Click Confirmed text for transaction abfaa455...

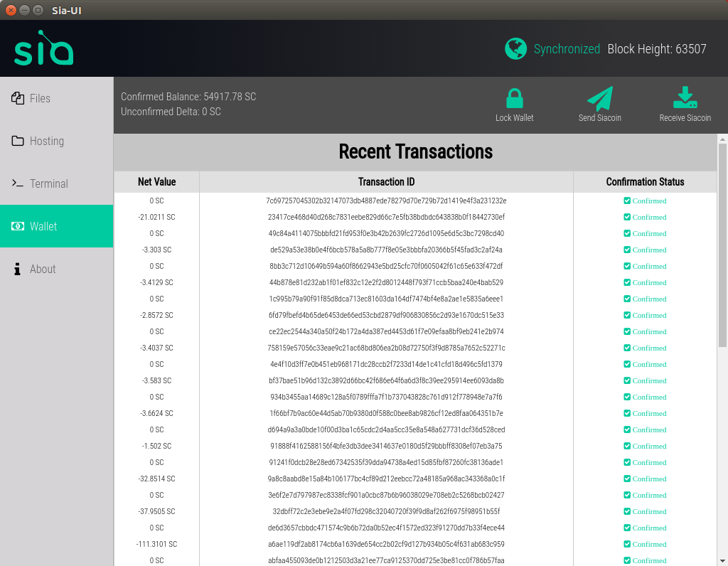click(650, 560)
